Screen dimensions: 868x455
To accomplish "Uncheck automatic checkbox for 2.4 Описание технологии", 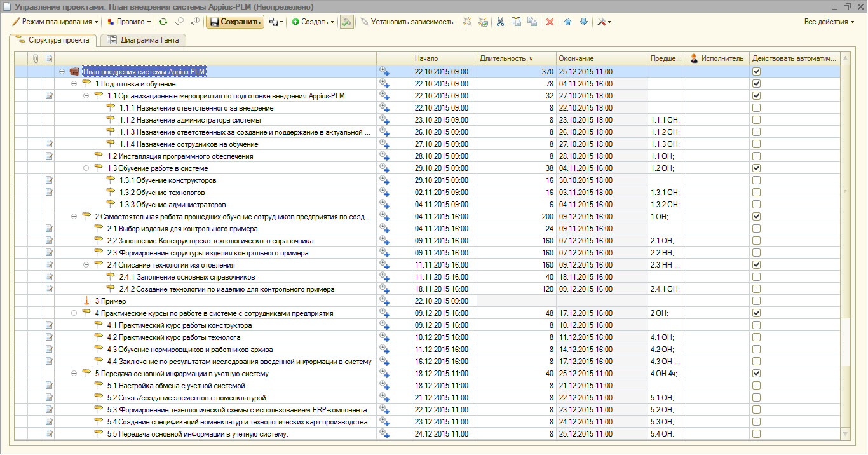I will (x=756, y=265).
